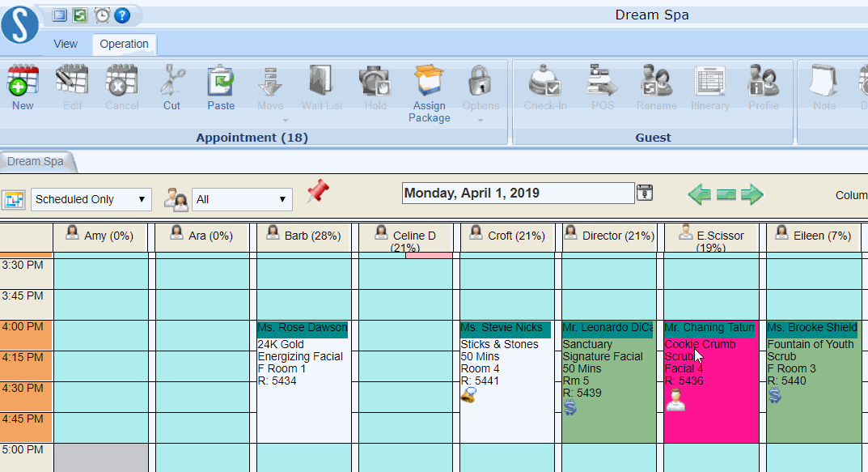
Task: Go to next day green arrow
Action: click(x=752, y=194)
